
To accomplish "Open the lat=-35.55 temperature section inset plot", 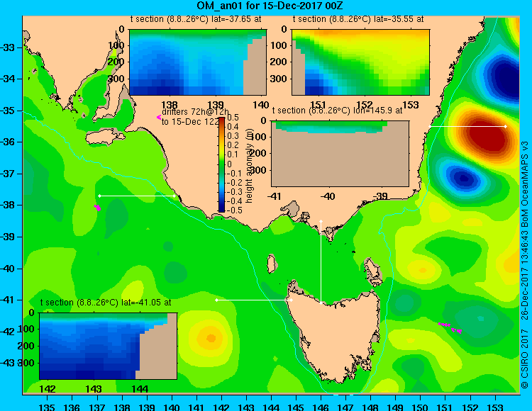I will click(360, 62).
